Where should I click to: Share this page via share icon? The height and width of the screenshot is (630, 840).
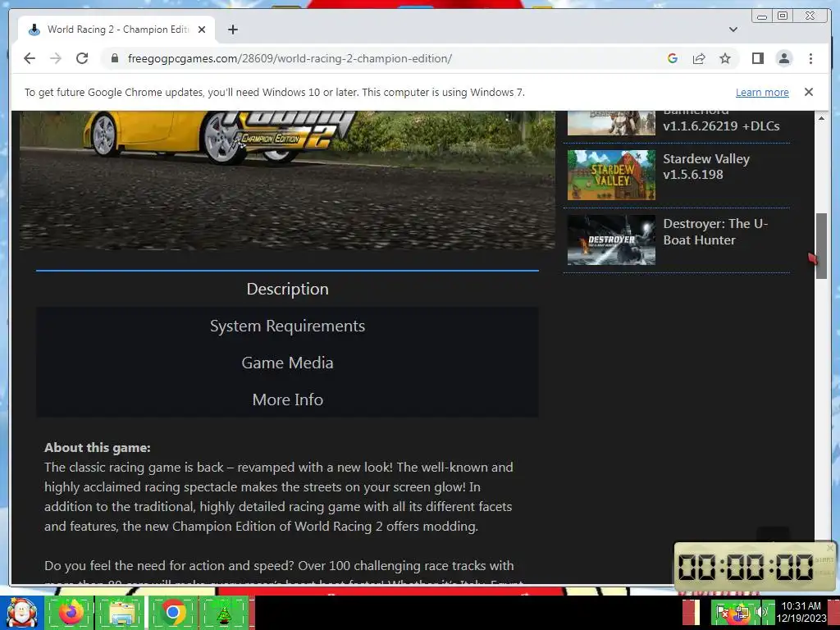point(699,58)
